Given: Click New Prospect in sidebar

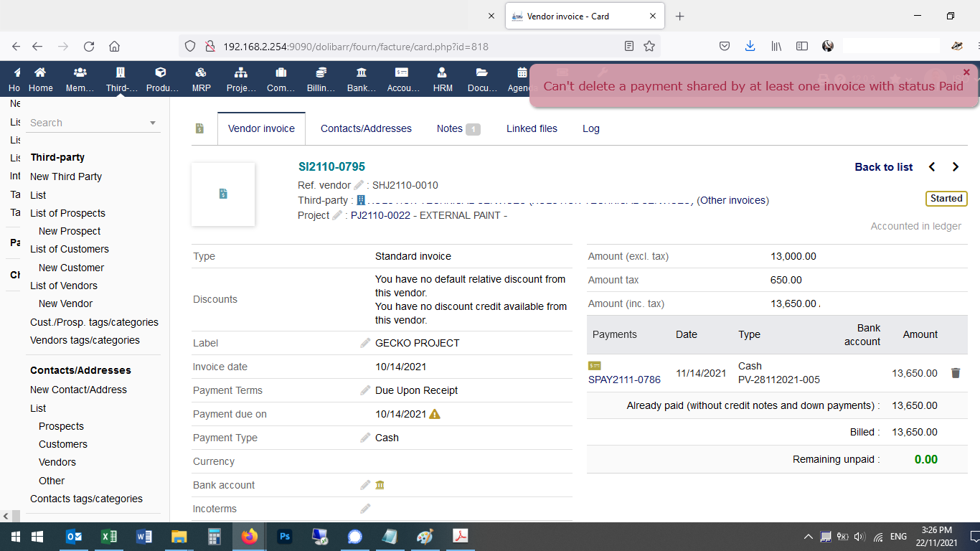Looking at the screenshot, I should click(x=70, y=231).
